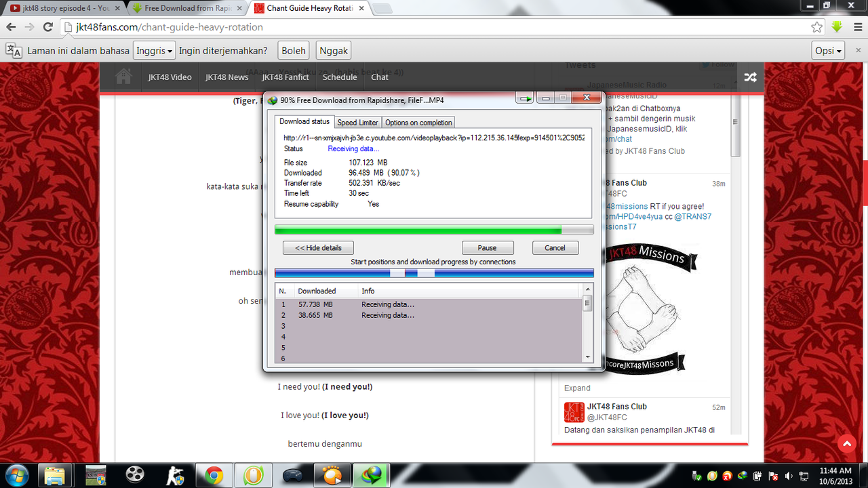868x488 pixels.
Task: Reload the current page
Action: [x=48, y=27]
